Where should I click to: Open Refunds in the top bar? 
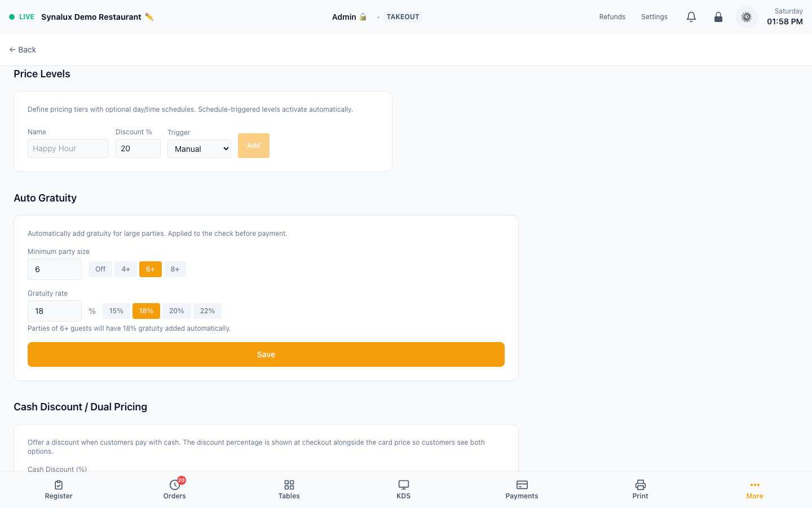coord(612,17)
